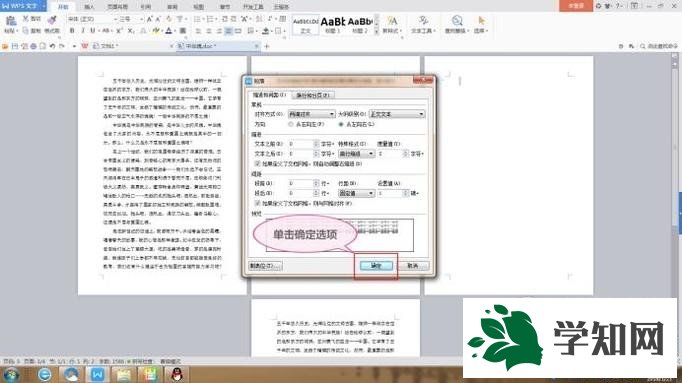Select the right-to-left direction radio
This screenshot has width=682, height=383.
coord(291,124)
